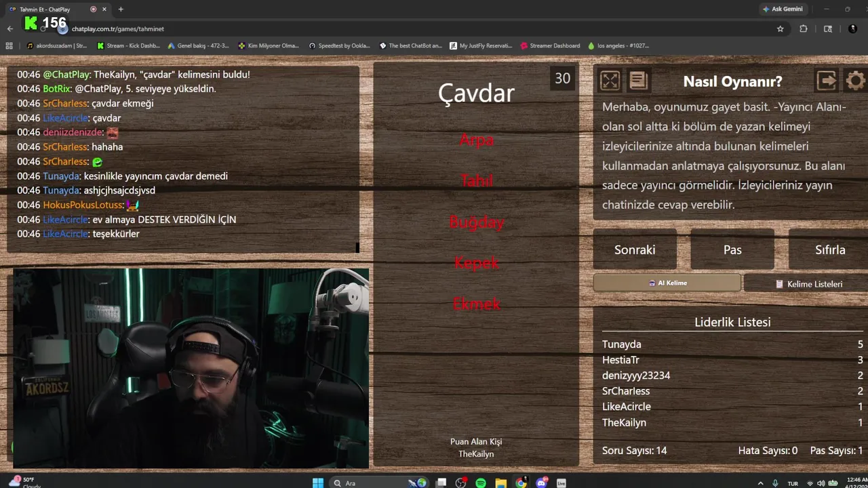This screenshot has height=488, width=868.
Task: Switch to the AI Kelime tab
Action: coord(667,283)
